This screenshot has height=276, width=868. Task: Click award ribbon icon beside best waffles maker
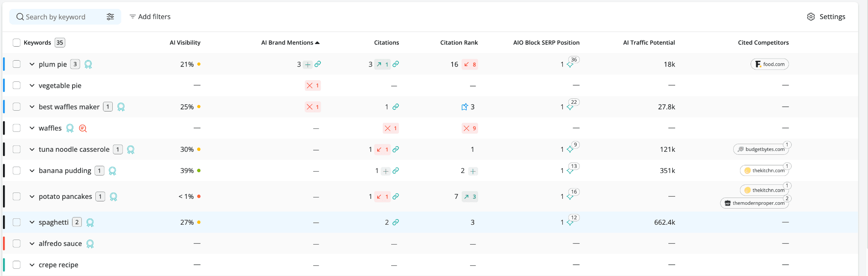coord(121,107)
